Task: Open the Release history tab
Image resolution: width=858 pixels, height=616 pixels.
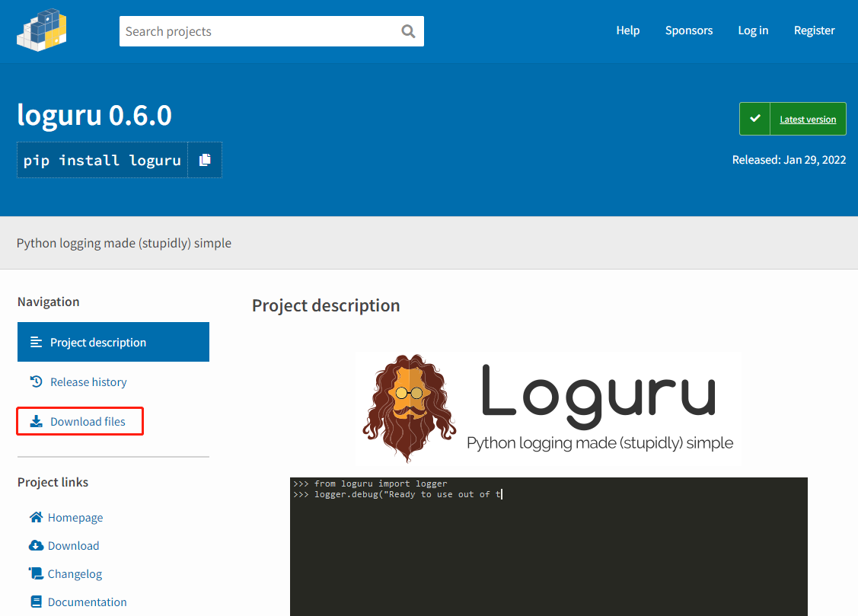Action: click(x=88, y=381)
